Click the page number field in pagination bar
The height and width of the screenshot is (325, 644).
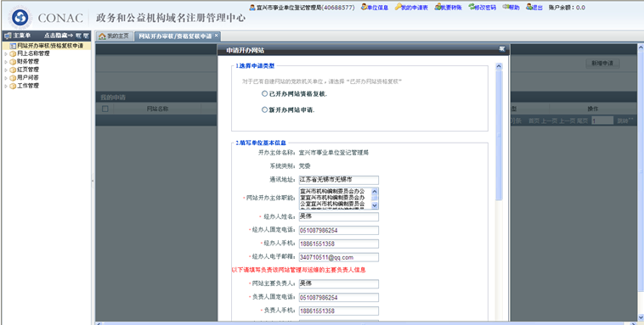602,120
